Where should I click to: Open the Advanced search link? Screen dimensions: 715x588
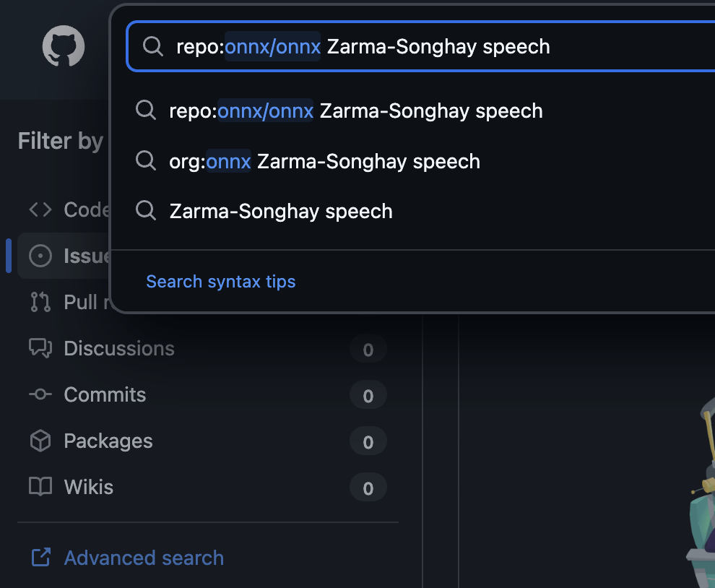tap(144, 558)
